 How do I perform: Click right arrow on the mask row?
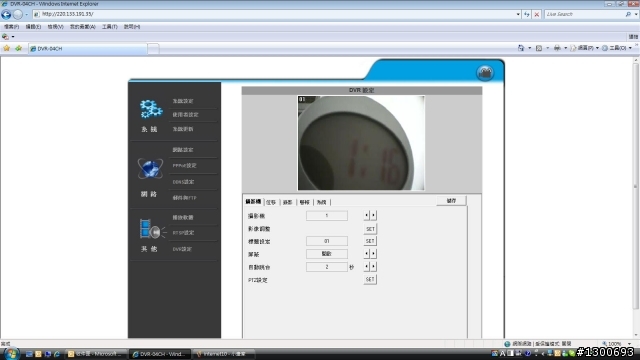[x=373, y=254]
